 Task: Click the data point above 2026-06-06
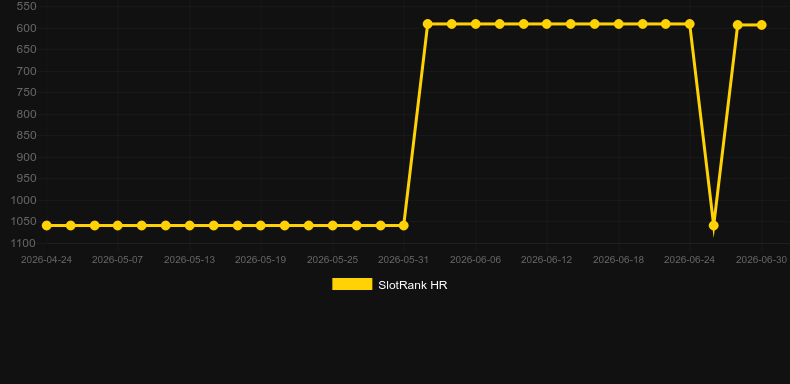coord(476,24)
